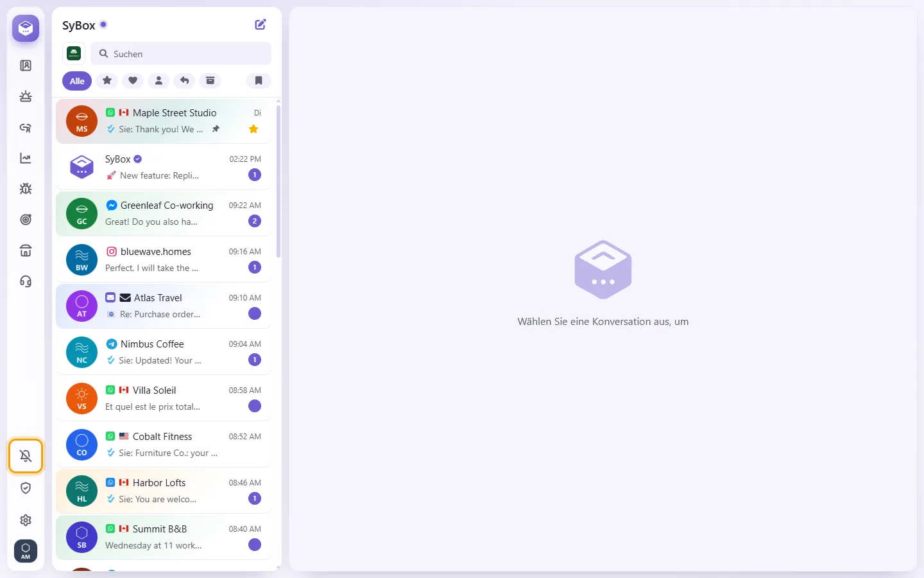Click the purple status dot beside SyBox title
Screen dimensions: 924x578
(103, 24)
